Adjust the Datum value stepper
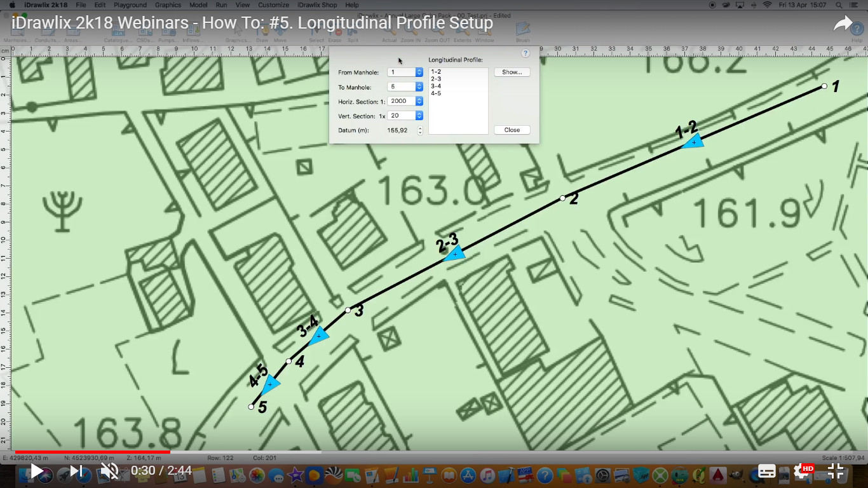 point(420,130)
